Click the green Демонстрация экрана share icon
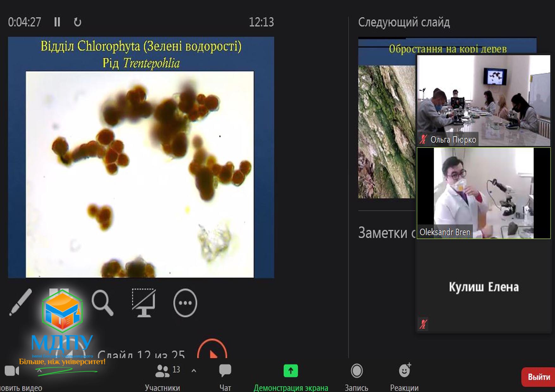 click(x=290, y=371)
